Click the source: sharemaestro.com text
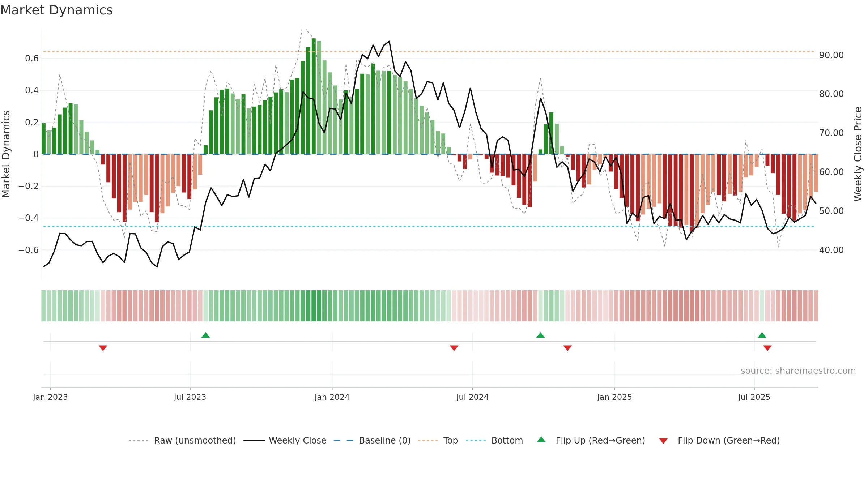 798,371
